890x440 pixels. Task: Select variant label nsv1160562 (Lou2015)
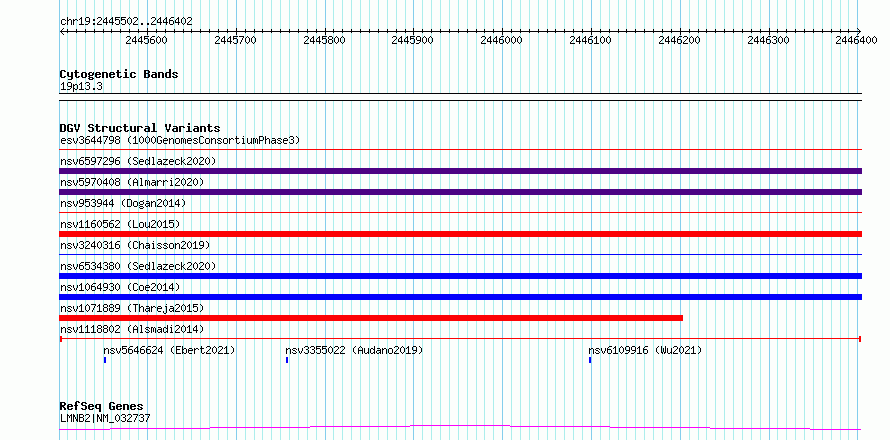pos(120,224)
